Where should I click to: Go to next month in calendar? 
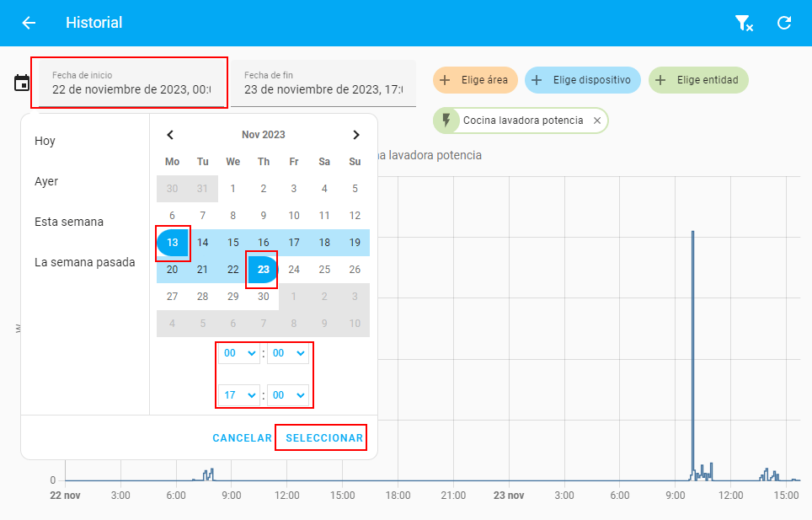click(x=356, y=135)
